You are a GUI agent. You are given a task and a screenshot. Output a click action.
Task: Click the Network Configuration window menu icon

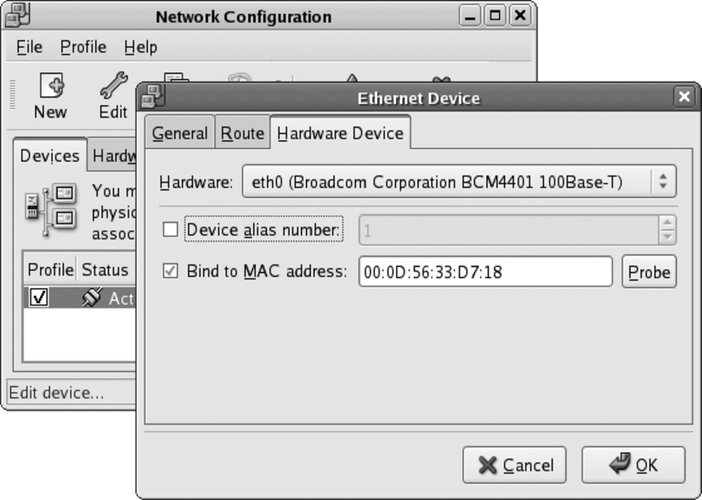click(x=17, y=16)
